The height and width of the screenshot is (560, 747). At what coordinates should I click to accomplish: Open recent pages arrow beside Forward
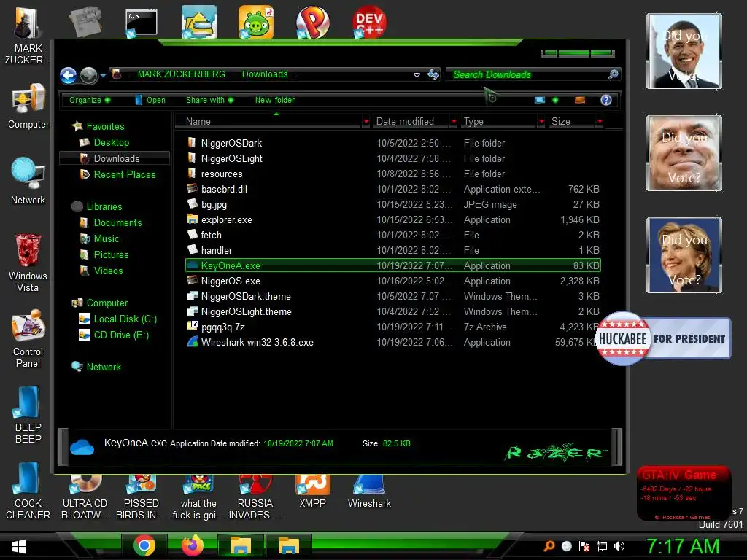pyautogui.click(x=103, y=75)
